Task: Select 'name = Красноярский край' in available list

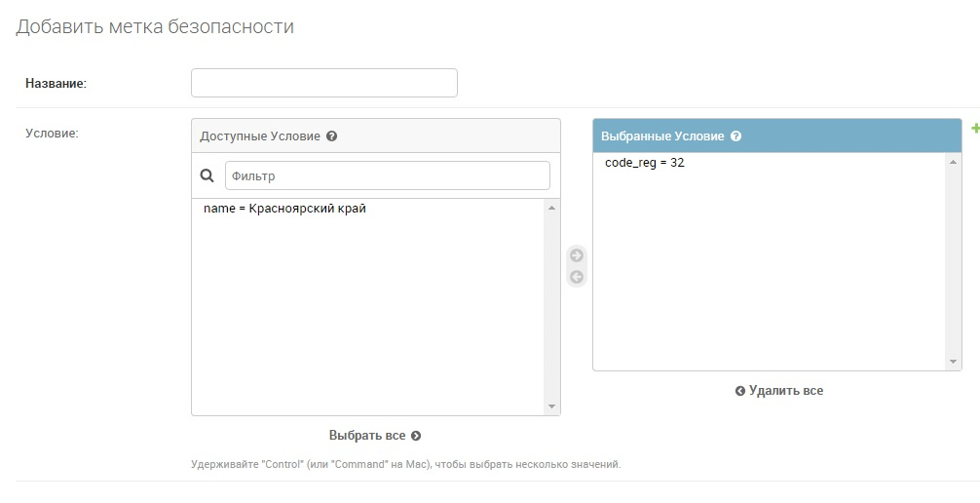Action: [x=284, y=209]
